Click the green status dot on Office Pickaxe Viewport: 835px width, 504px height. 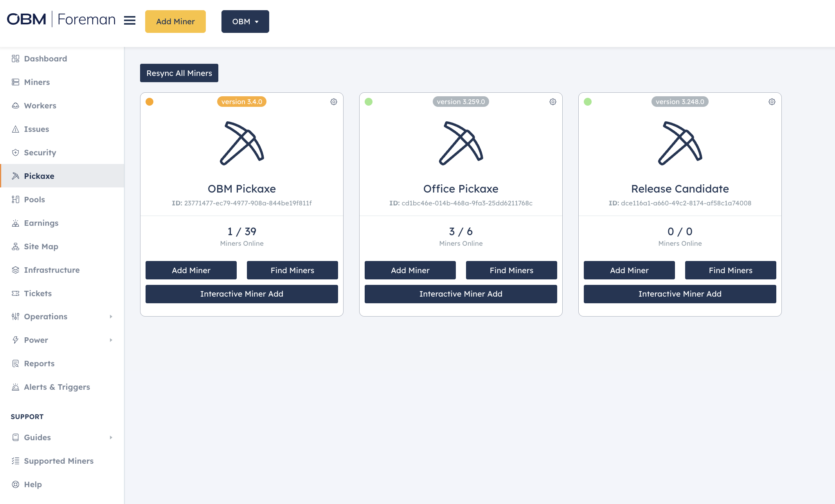click(369, 102)
